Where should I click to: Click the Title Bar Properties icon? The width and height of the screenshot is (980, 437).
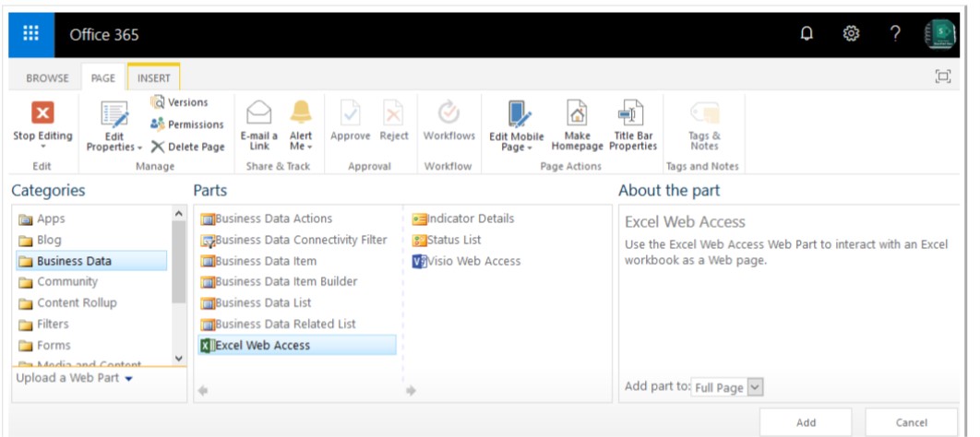tap(631, 113)
